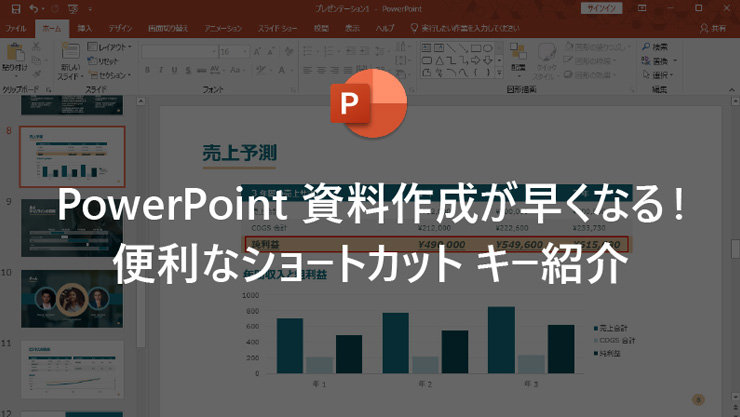Toggle Strikethrough formatting
The image size is (740, 417).
pos(202,70)
